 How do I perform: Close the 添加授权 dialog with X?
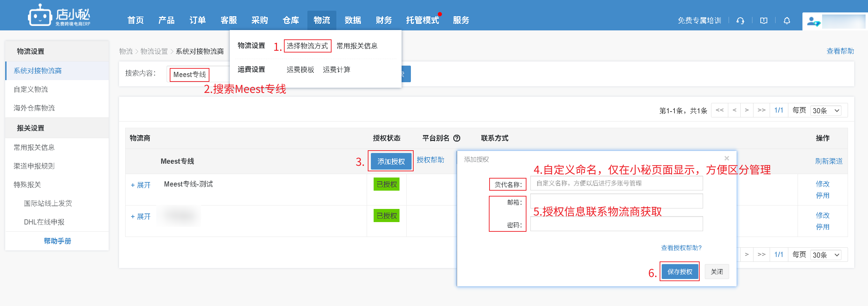727,158
